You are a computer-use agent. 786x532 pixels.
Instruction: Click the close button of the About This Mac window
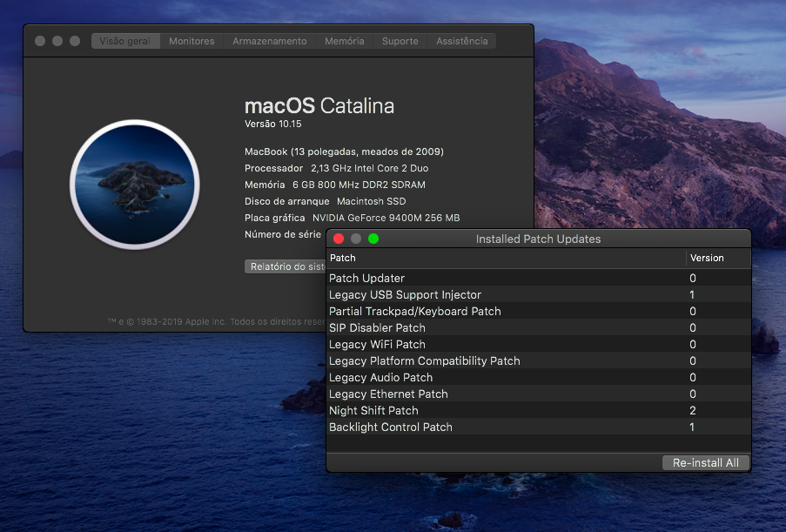(40, 41)
